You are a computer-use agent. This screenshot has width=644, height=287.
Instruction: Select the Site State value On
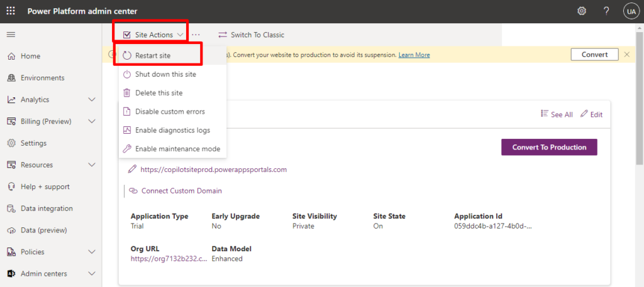tap(378, 226)
